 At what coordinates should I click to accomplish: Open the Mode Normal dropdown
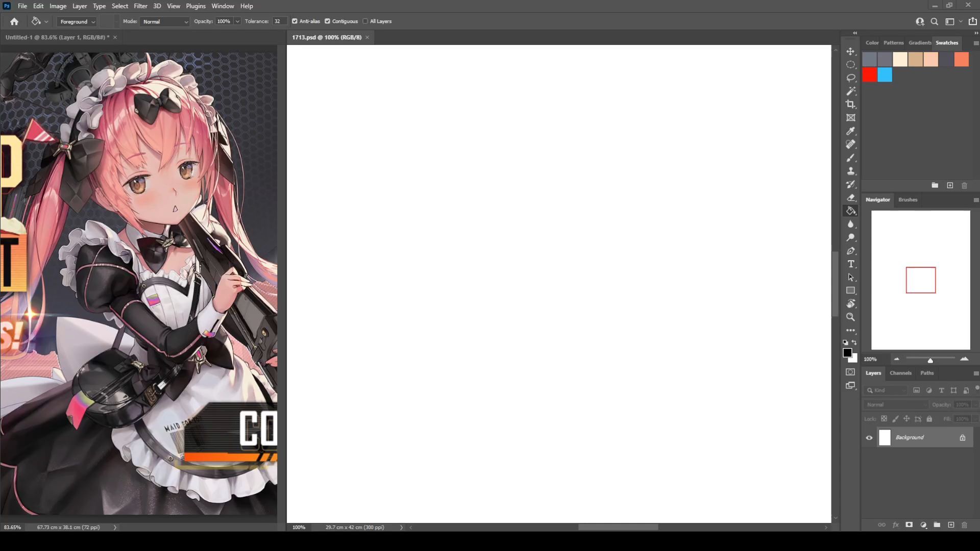click(164, 21)
